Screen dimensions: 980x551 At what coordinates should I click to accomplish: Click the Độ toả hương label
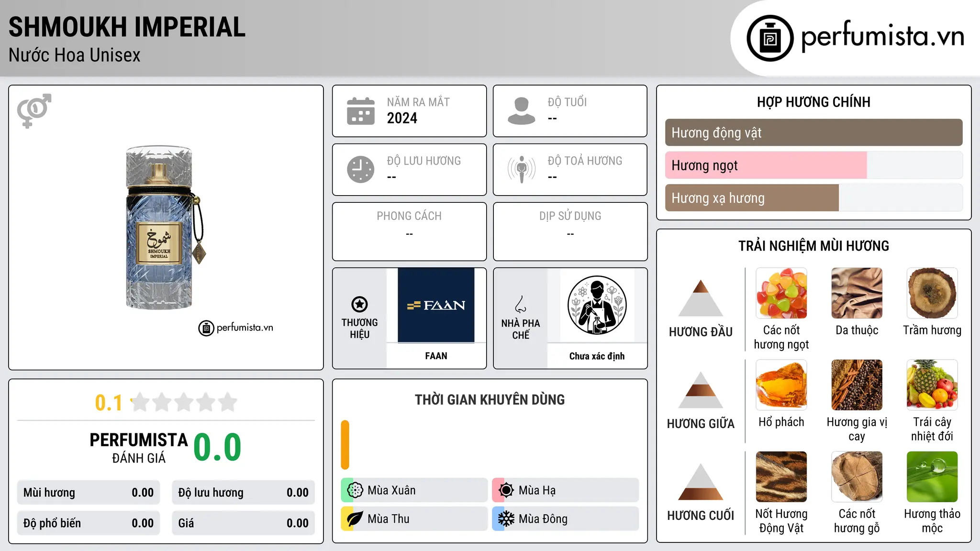pos(585,161)
